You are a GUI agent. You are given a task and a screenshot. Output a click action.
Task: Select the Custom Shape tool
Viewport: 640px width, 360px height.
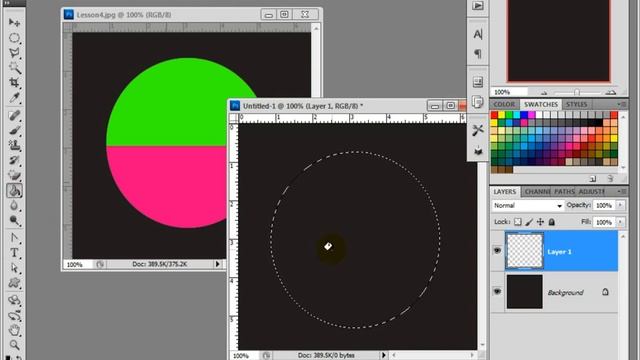pos(14,283)
